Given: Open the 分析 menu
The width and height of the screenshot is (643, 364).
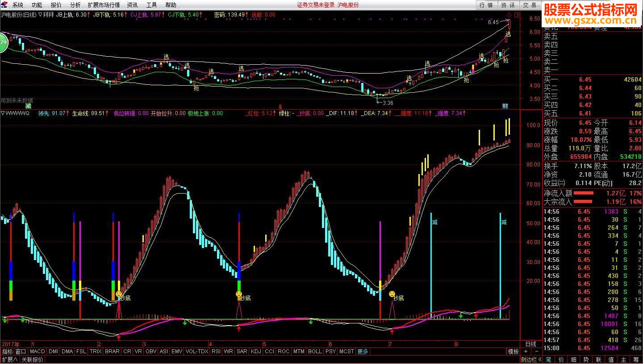Looking at the screenshot, I should 75,5.
